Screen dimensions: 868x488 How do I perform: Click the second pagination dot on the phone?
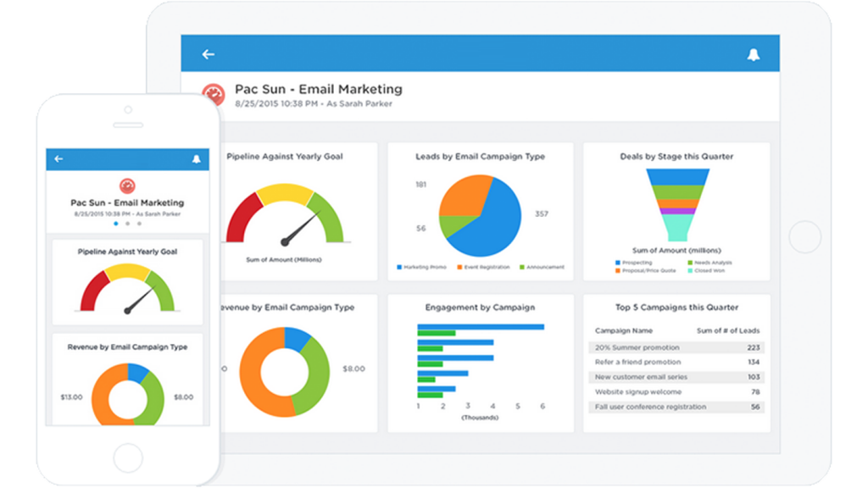[127, 224]
